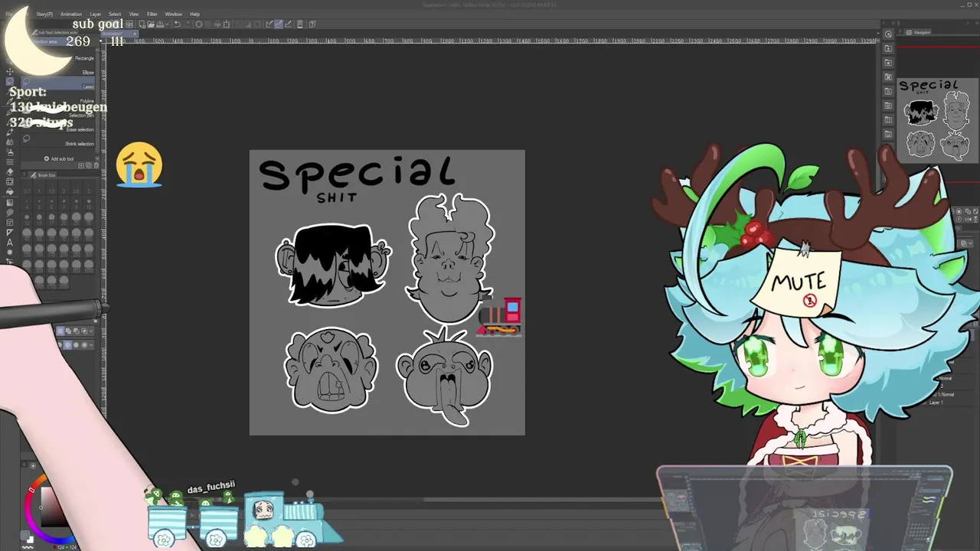980x551 pixels.
Task: Open the Help menu
Action: pyautogui.click(x=194, y=14)
